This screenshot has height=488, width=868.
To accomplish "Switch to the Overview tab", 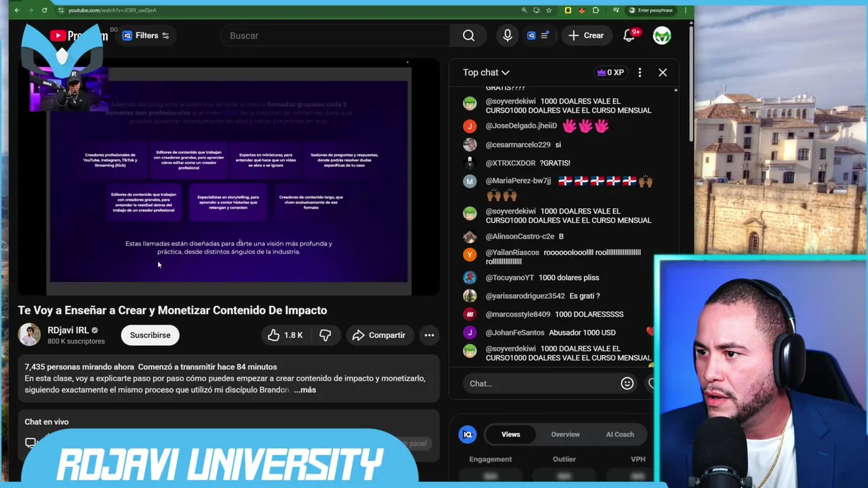I will click(565, 434).
